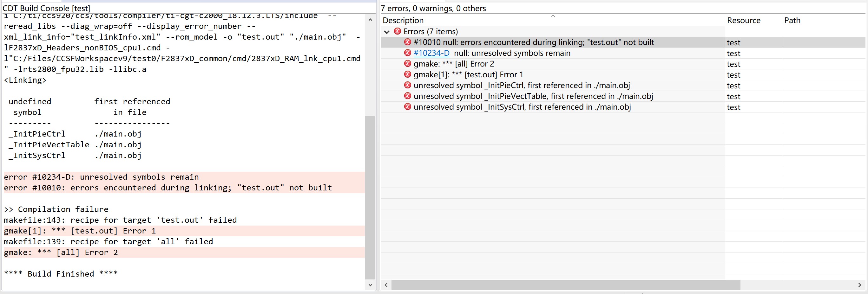The image size is (868, 294).
Task: Click error icon for unresolved _InitSysCtrl symbol
Action: (407, 107)
